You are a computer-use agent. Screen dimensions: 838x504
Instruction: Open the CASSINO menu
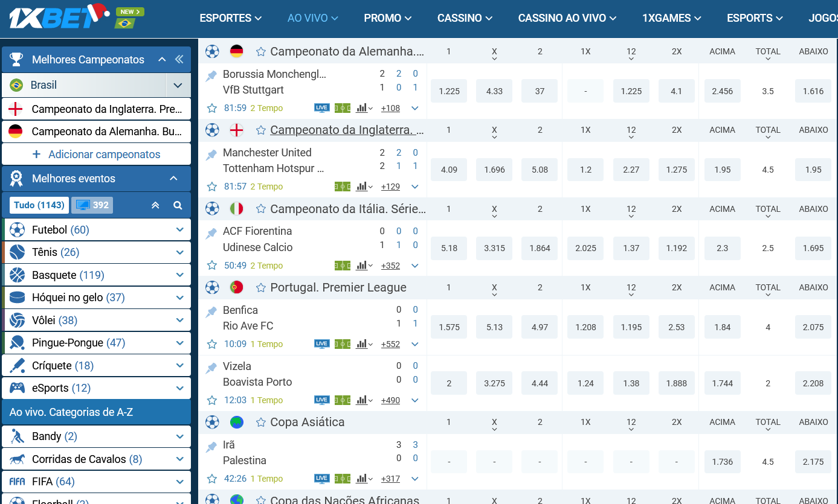(x=465, y=18)
